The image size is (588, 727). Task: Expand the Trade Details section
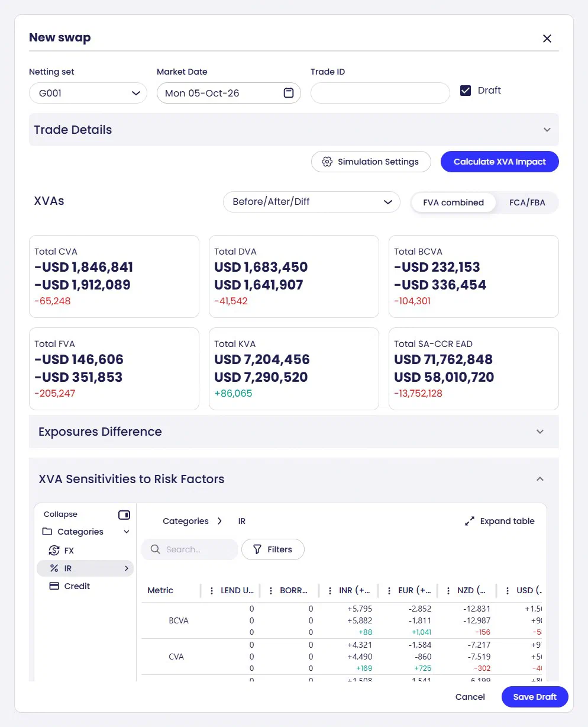click(x=294, y=130)
